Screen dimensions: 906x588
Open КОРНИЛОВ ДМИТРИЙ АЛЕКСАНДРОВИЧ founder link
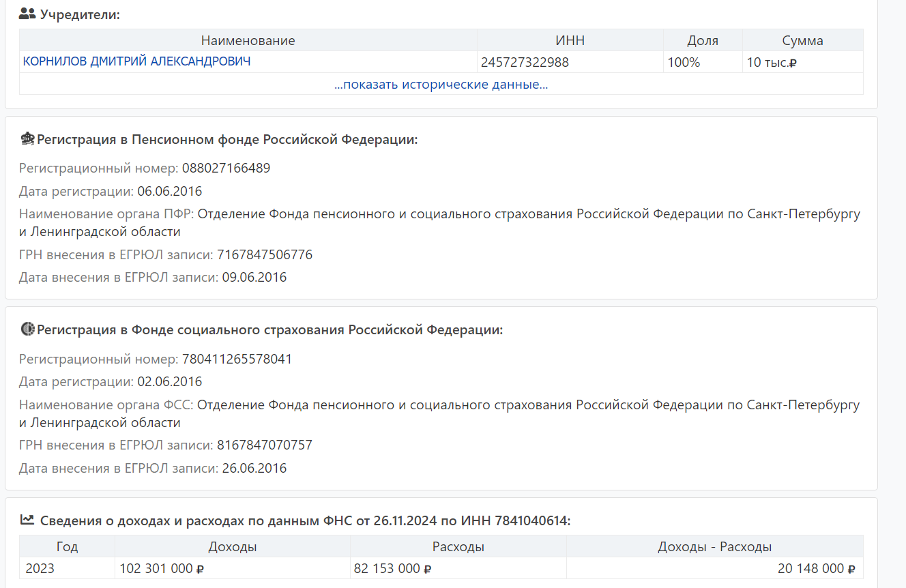[136, 61]
